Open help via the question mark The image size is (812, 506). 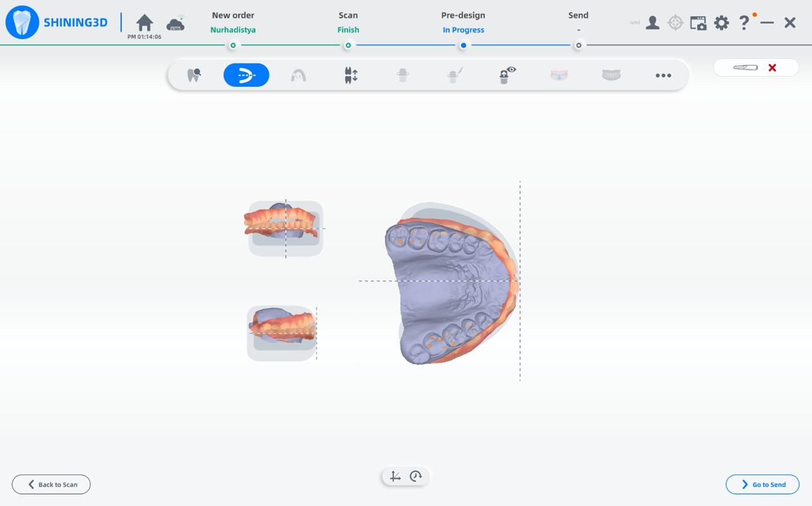[x=744, y=23]
